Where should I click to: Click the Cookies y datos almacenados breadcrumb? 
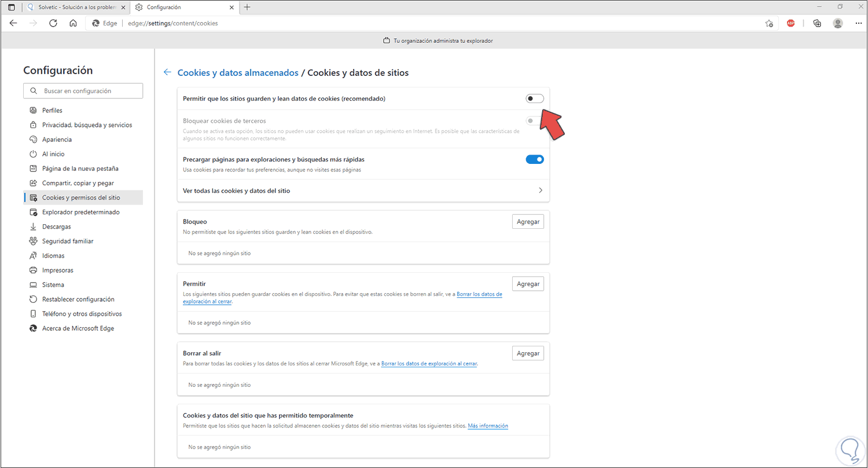pyautogui.click(x=238, y=73)
